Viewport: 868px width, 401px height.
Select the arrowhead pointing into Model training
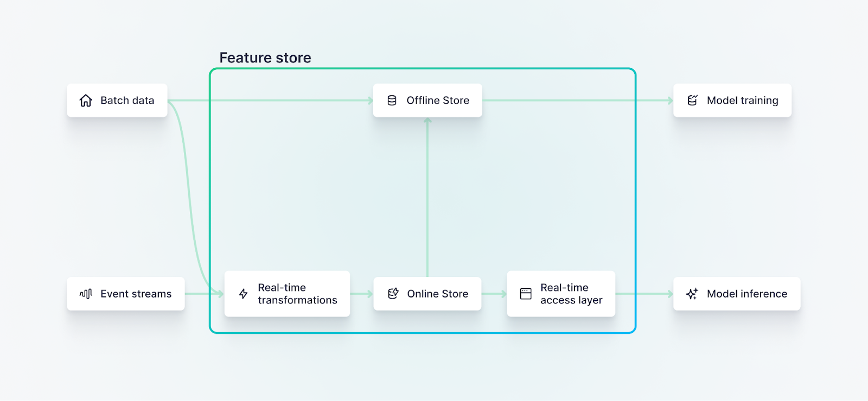[x=670, y=101]
